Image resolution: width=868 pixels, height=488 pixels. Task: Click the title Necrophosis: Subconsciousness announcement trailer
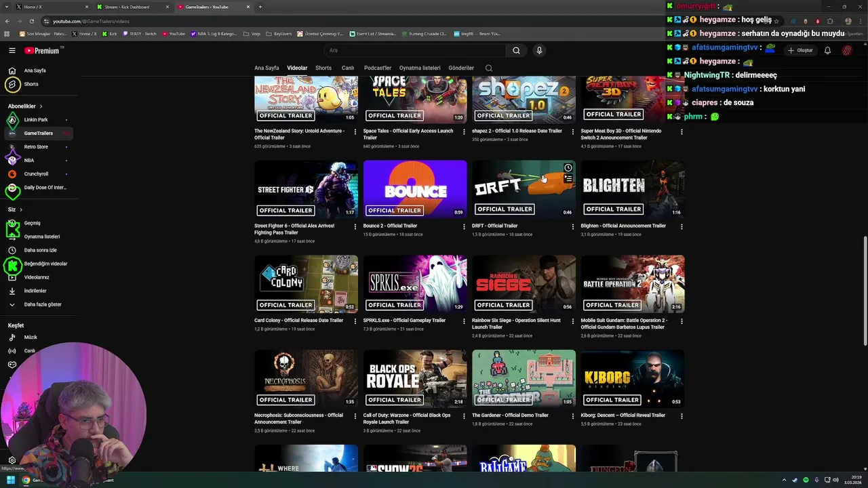[298, 419]
